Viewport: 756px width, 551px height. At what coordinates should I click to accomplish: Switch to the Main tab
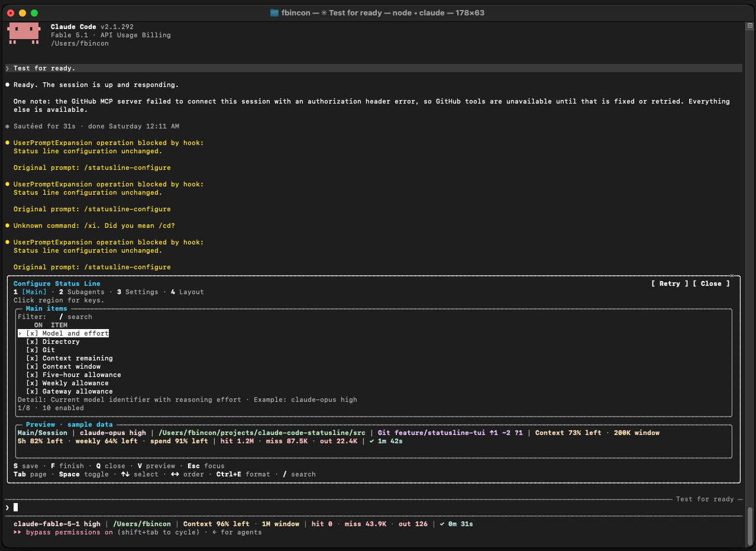coord(30,292)
